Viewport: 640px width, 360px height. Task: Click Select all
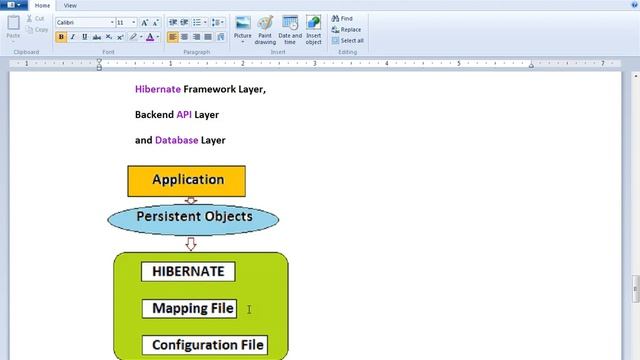[347, 40]
